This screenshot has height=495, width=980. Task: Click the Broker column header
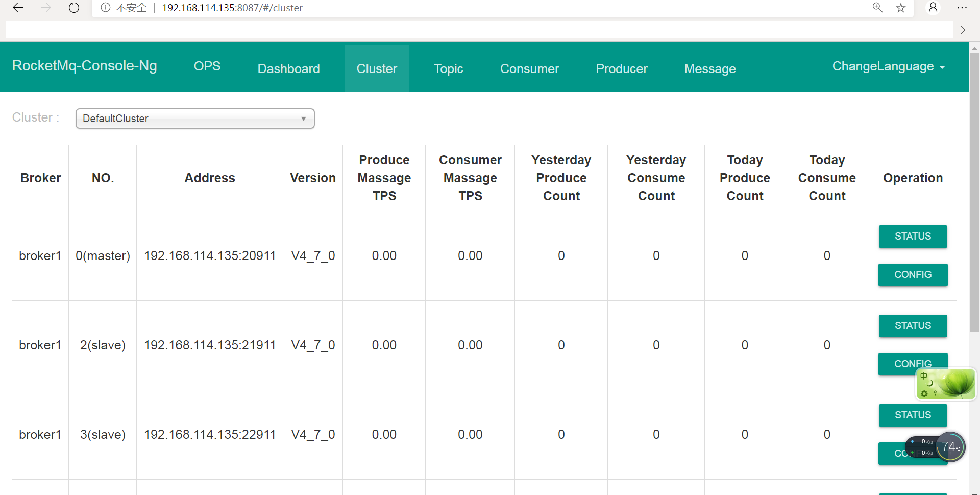click(40, 178)
